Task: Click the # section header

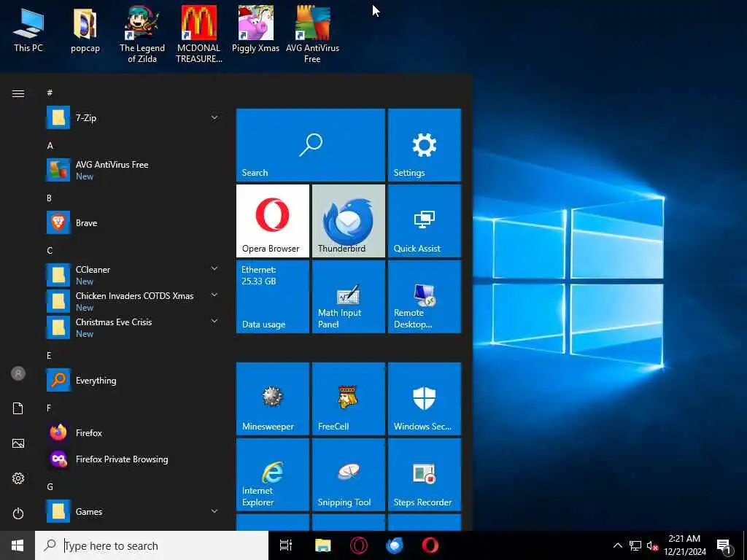Action: click(50, 93)
